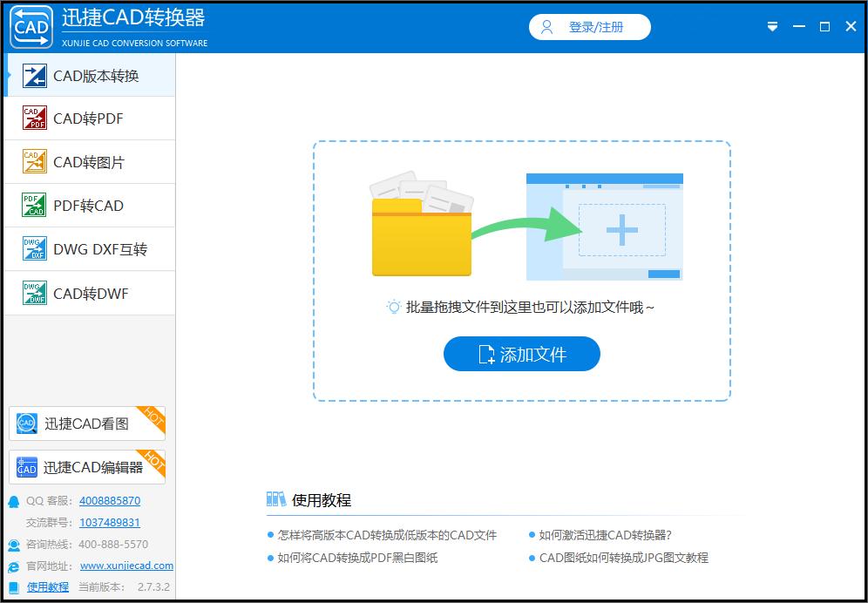Viewport: 868px width, 603px height.
Task: Click the PDF转CAD conversion icon
Action: (32, 206)
